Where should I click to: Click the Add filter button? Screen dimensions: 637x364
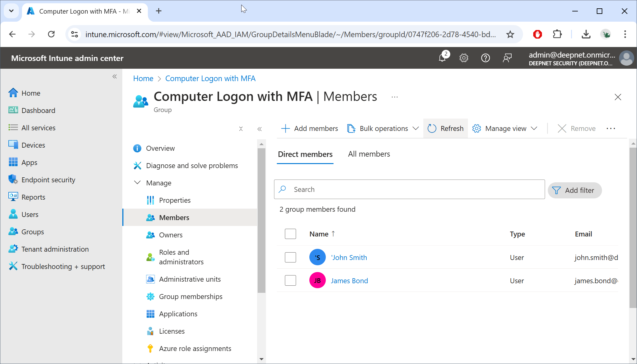point(575,190)
